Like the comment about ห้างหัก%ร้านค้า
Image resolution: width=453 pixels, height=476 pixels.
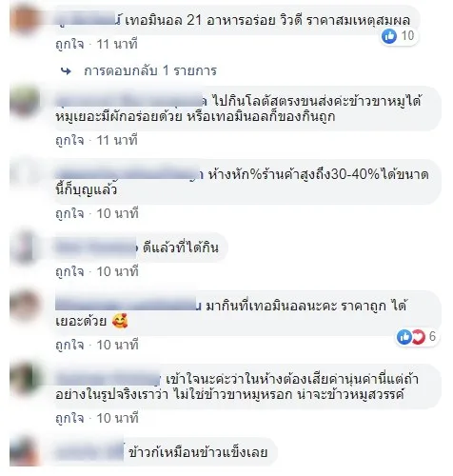[69, 213]
